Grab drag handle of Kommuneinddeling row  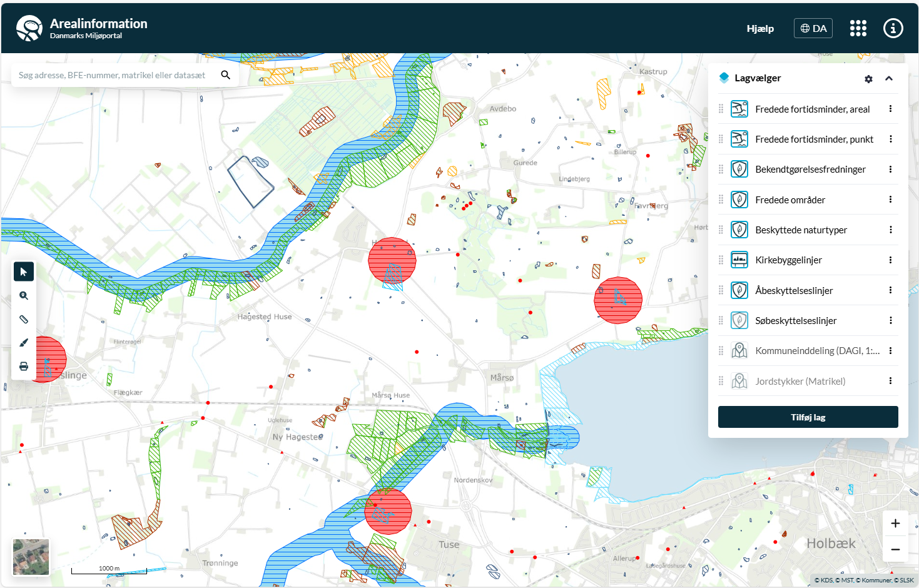pyautogui.click(x=721, y=350)
